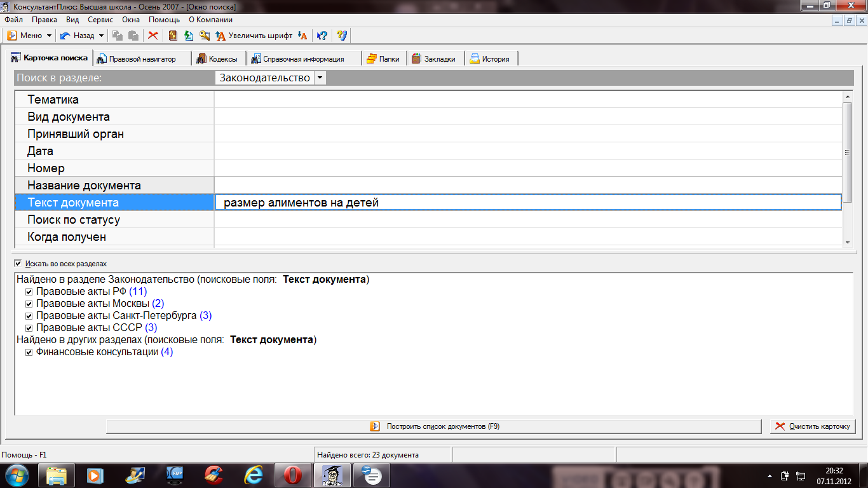The image size is (868, 488).
Task: Launch Windows Media Player from taskbar
Action: click(95, 475)
